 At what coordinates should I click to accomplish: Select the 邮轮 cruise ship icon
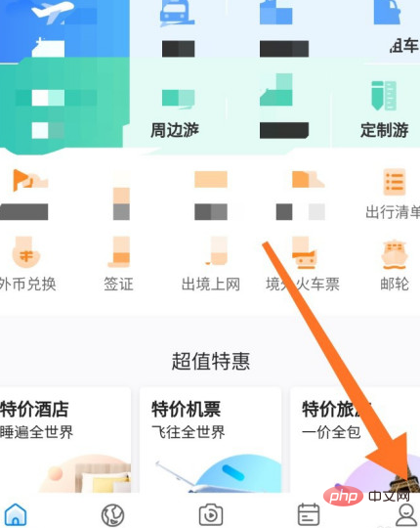point(395,265)
